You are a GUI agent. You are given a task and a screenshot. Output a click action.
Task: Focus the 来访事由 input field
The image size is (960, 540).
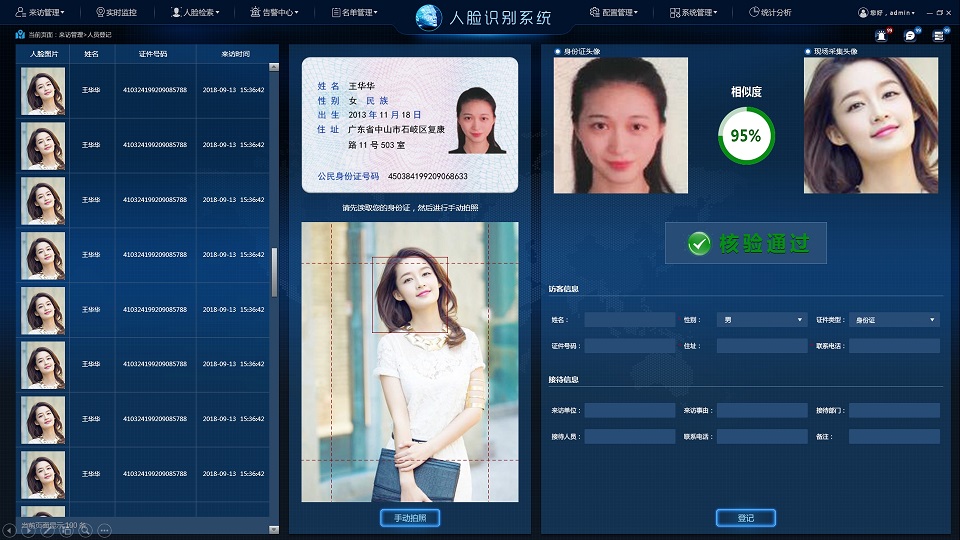[x=762, y=410]
